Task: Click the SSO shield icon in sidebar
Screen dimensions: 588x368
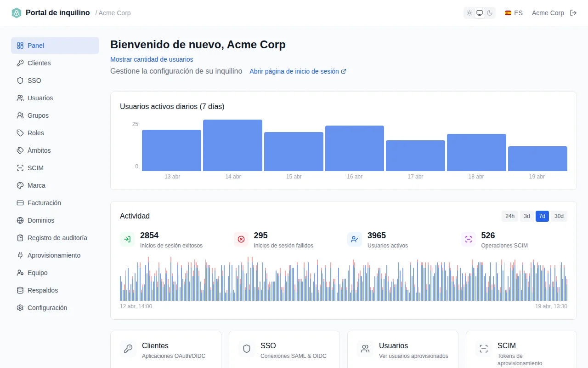Action: (20, 80)
